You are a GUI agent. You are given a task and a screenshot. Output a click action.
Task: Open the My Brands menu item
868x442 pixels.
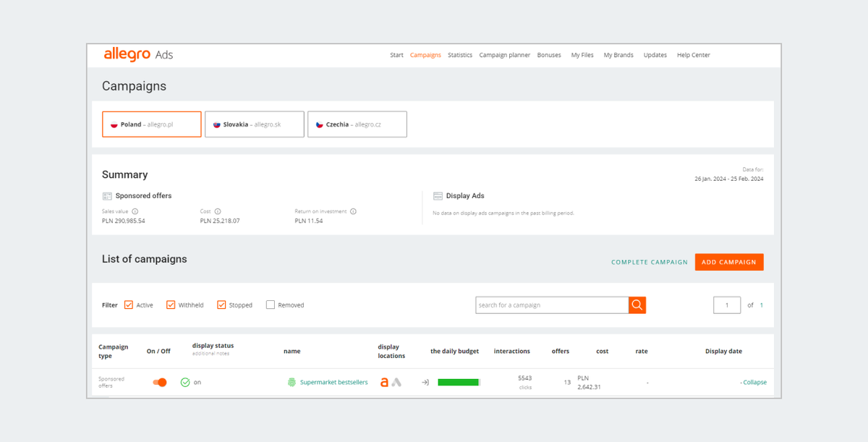click(x=618, y=55)
